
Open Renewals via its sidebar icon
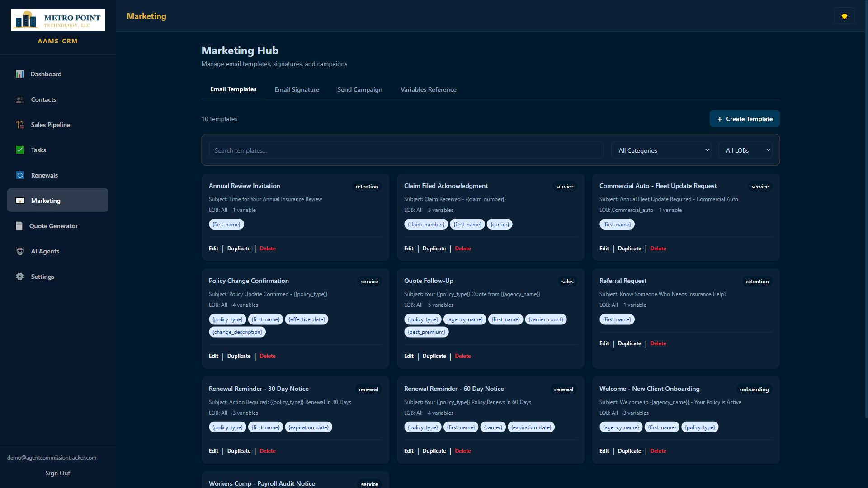pos(20,175)
